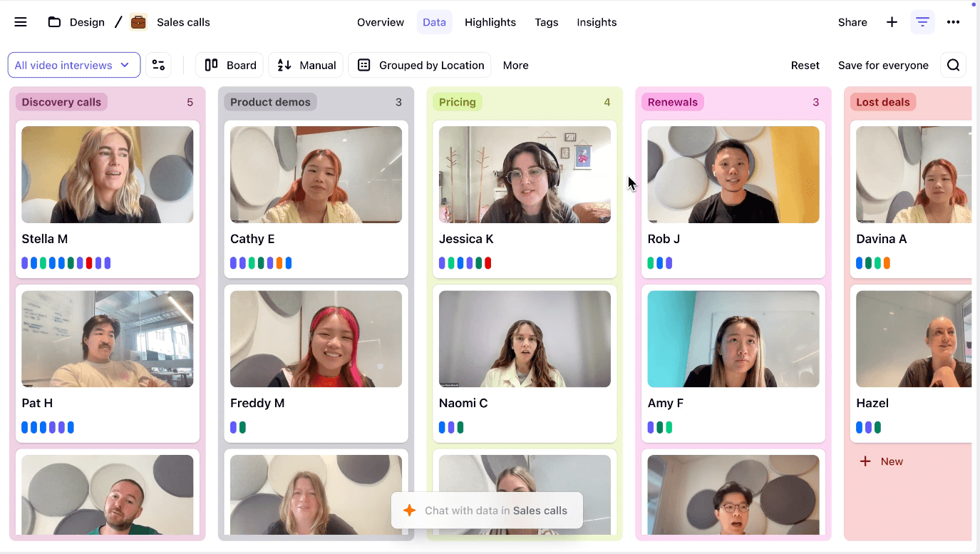Screen dimensions: 980x554
Task: Click the red tag on Stella M's card
Action: pyautogui.click(x=89, y=263)
